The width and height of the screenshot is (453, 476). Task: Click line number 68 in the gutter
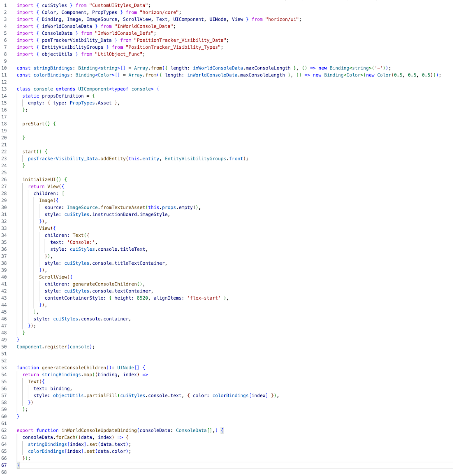point(4,472)
